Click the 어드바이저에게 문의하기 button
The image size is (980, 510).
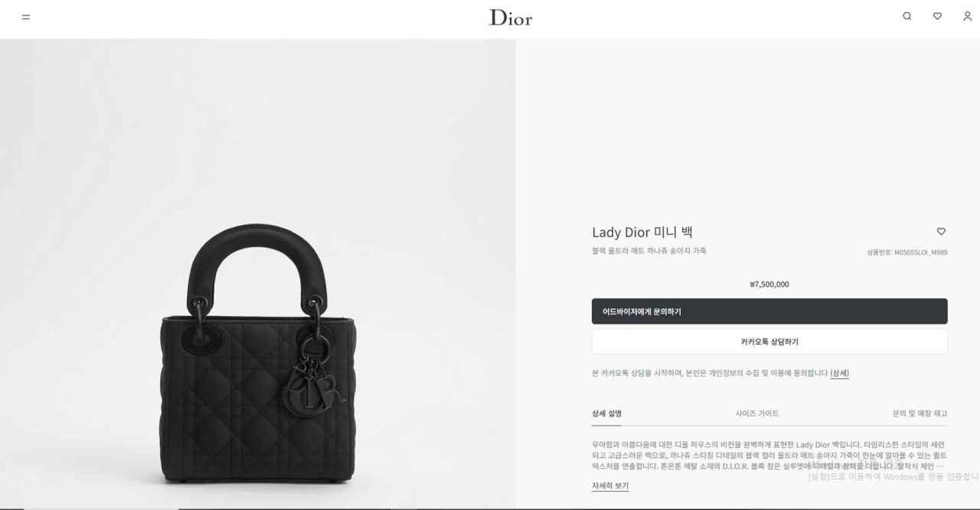[x=769, y=312]
